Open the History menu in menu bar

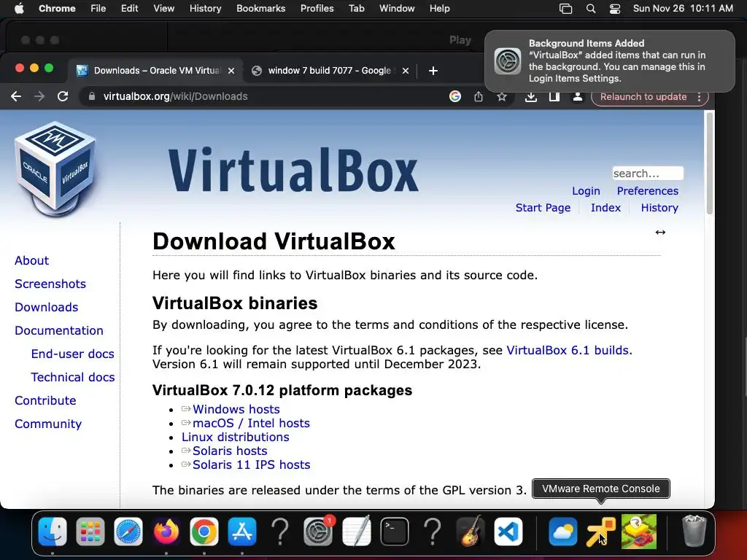click(x=205, y=9)
